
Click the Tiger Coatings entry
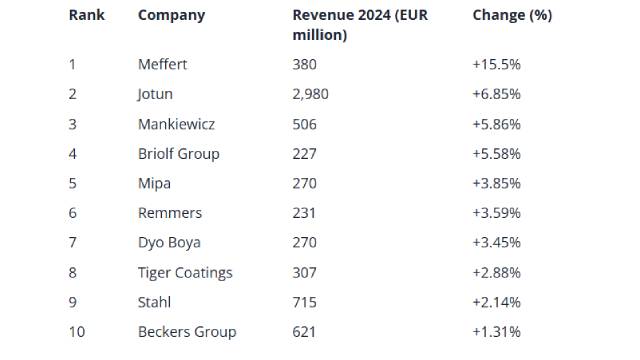pyautogui.click(x=185, y=273)
